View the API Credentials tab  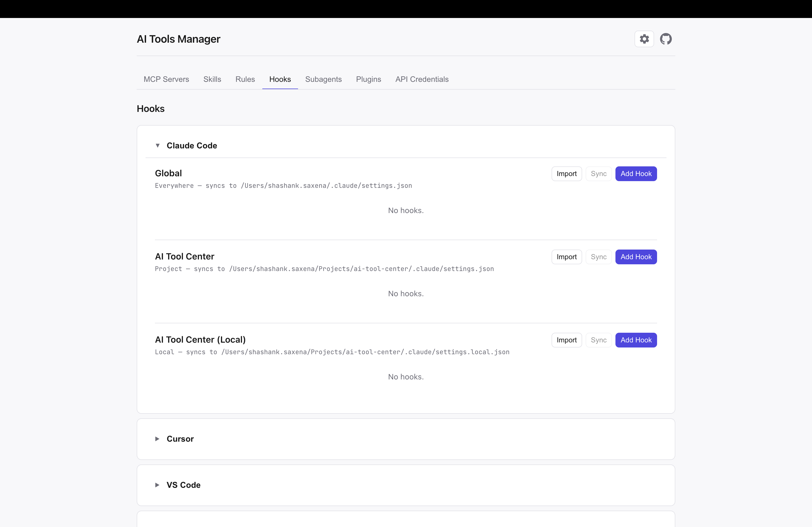(422, 79)
